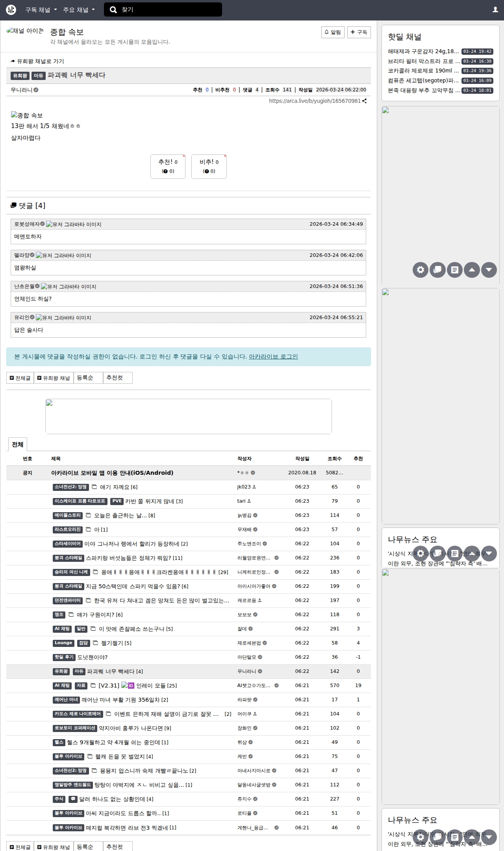Open the post 이 맛에 존잘페소 쓰는구나

pos(136,629)
